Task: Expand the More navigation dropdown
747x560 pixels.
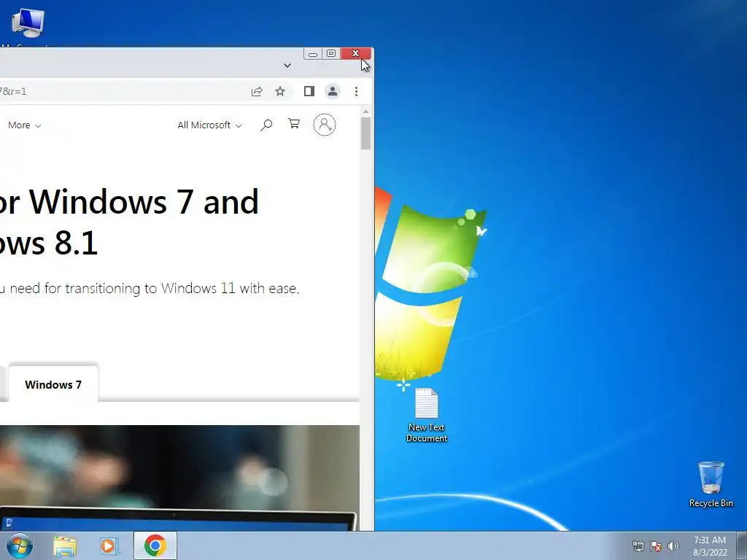Action: tap(24, 125)
